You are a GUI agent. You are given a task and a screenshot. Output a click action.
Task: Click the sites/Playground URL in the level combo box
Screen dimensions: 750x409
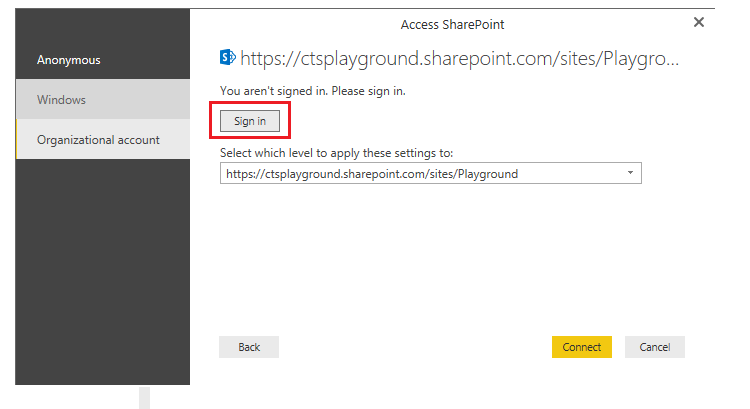click(372, 174)
